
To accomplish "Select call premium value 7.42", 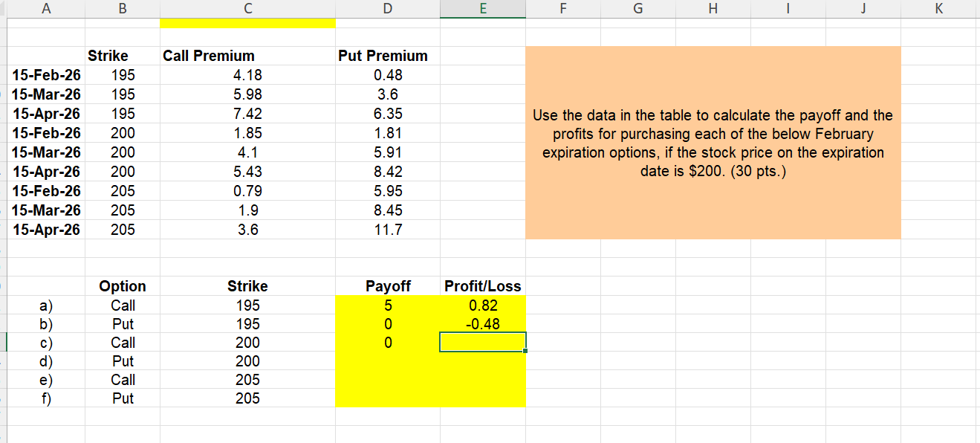I will pos(247,114).
